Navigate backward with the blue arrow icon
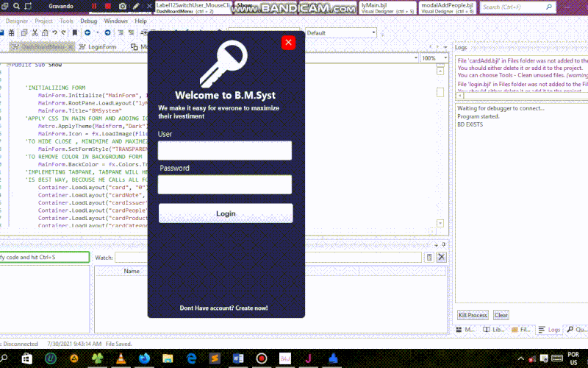 (87, 32)
